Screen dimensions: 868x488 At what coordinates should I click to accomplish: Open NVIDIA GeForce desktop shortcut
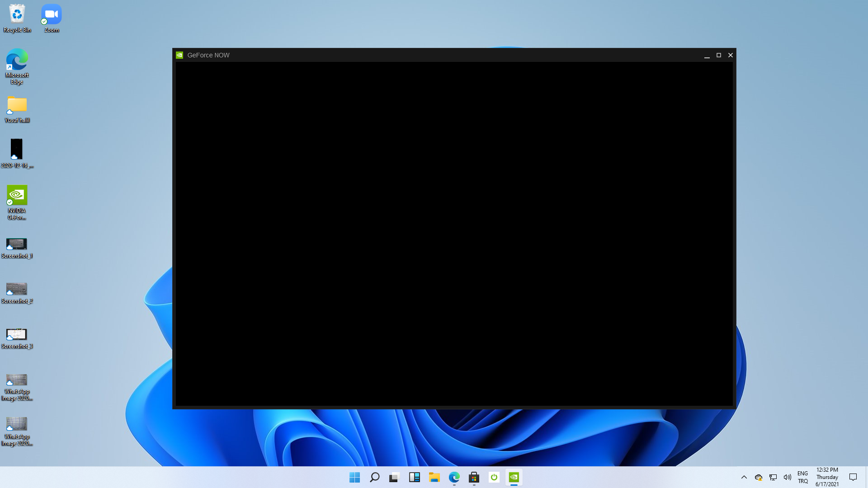click(17, 196)
